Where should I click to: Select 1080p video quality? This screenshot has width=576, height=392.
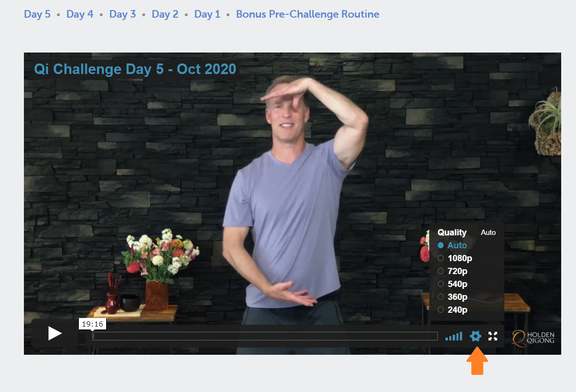click(455, 258)
